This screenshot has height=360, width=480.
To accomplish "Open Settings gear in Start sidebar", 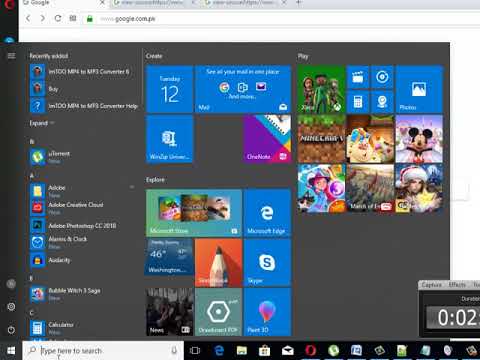I will coord(11,306).
